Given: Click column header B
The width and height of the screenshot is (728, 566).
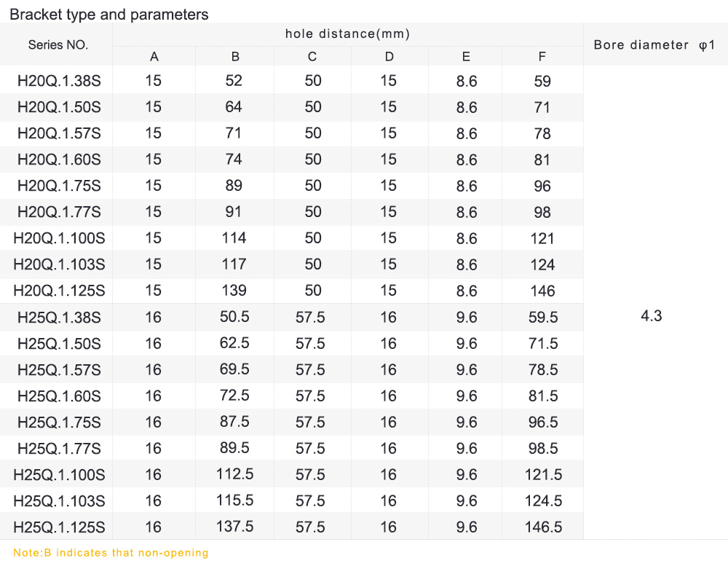Looking at the screenshot, I should [235, 57].
